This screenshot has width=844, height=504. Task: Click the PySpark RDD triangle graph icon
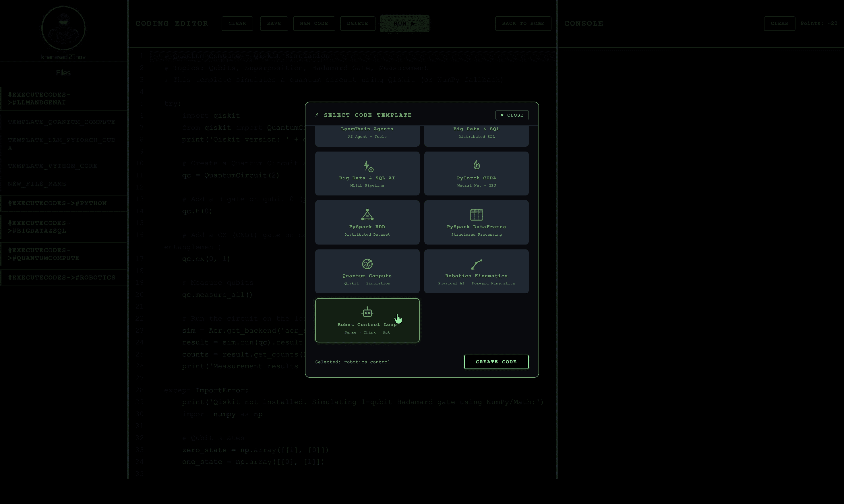point(367,215)
